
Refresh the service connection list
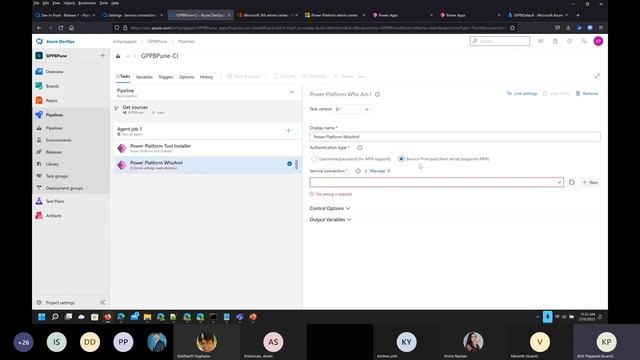click(571, 182)
